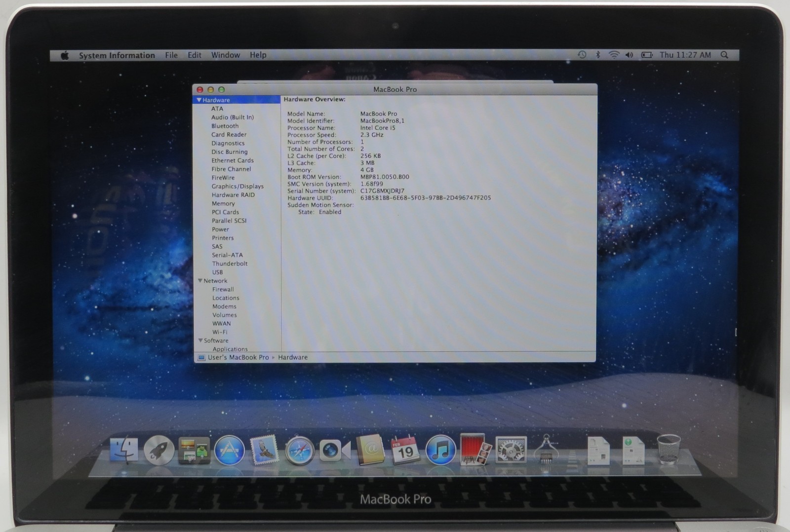Select PCI Cards in sidebar
Viewport: 790px width, 532px height.
pos(226,212)
